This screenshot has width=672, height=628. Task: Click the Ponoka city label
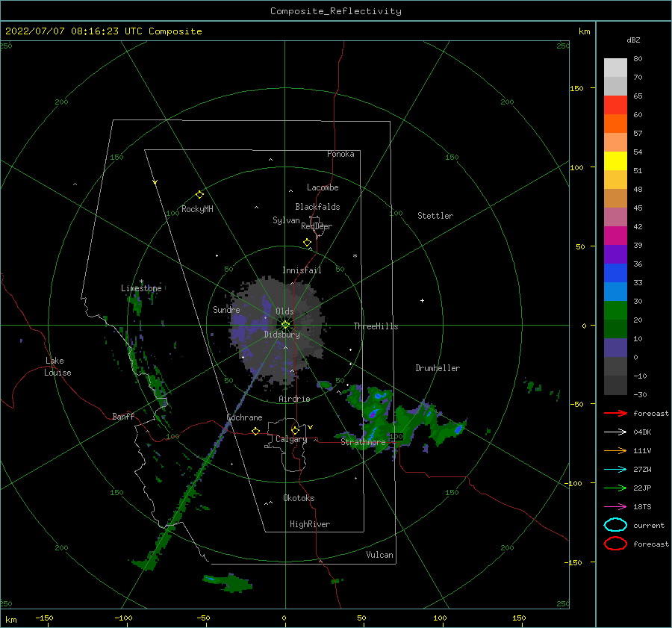click(340, 154)
